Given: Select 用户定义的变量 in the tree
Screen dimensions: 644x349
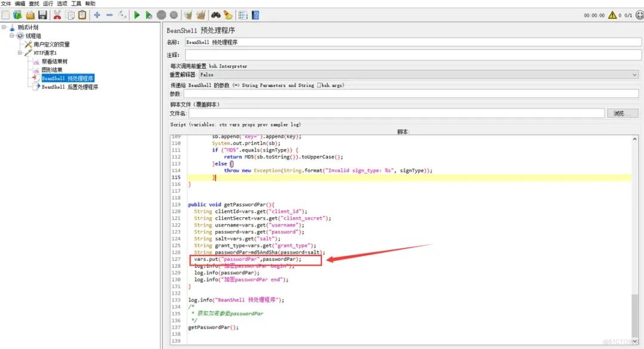Looking at the screenshot, I should coord(51,44).
